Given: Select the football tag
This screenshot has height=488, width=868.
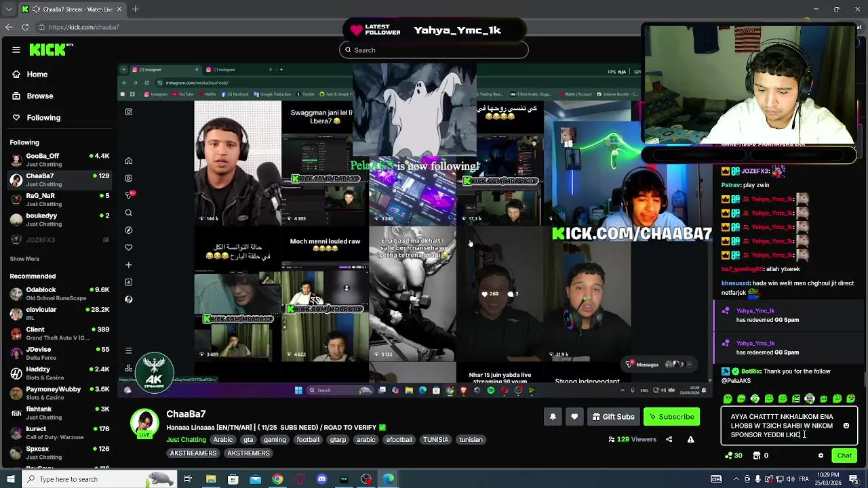Looking at the screenshot, I should click(x=308, y=440).
